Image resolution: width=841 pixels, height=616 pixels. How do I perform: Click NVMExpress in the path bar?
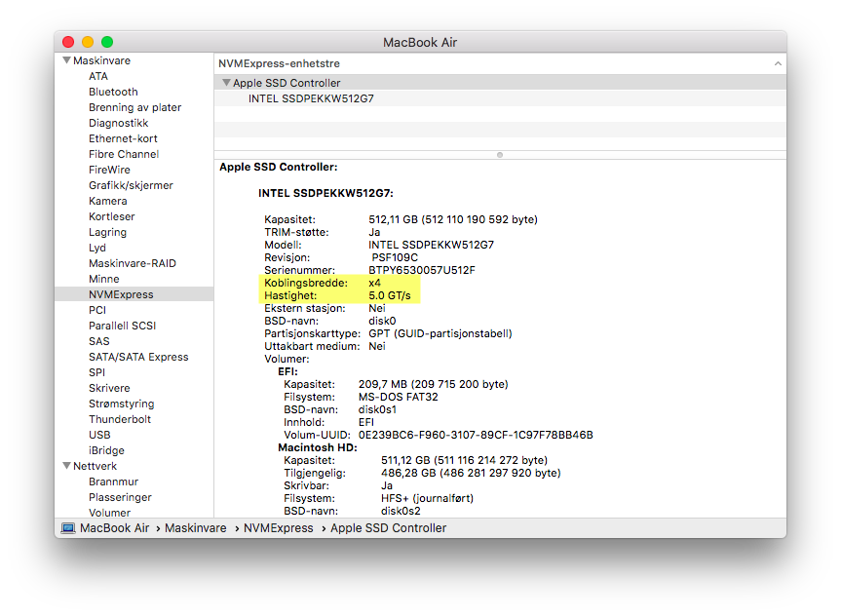tap(279, 528)
